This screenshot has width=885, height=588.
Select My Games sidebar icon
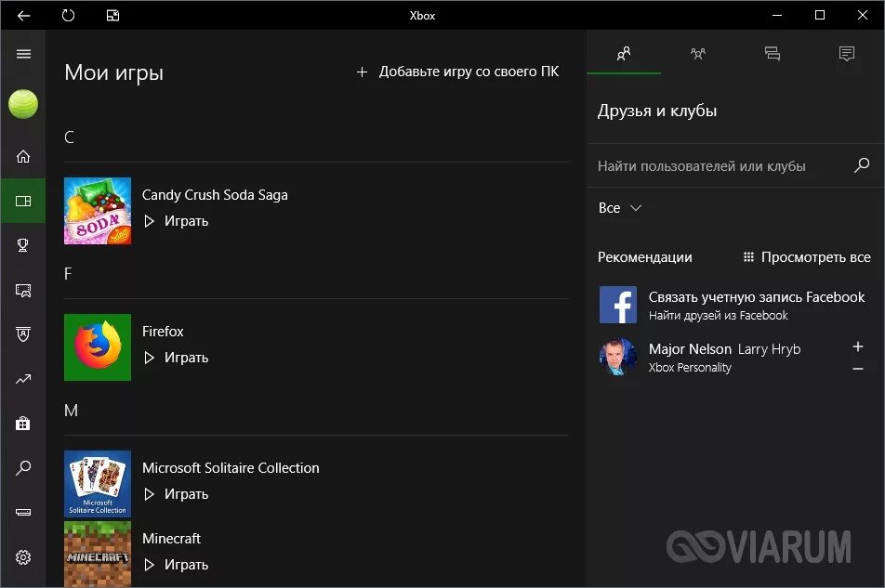click(23, 202)
